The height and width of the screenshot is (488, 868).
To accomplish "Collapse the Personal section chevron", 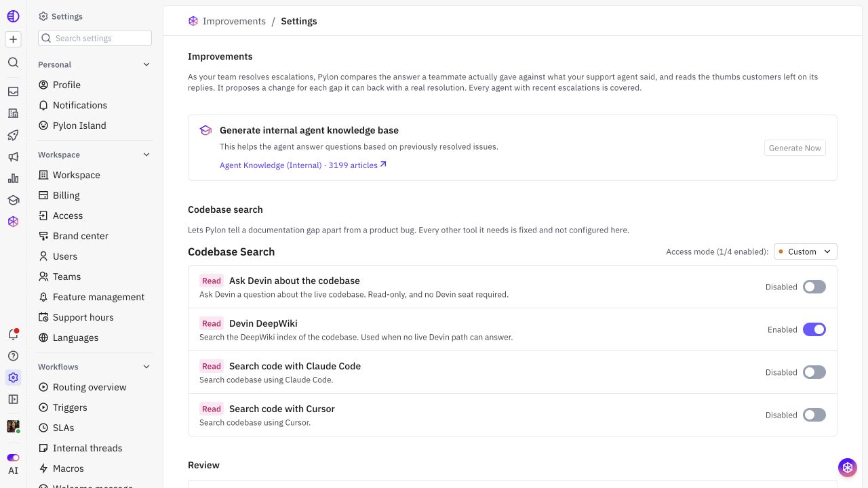I will (146, 64).
